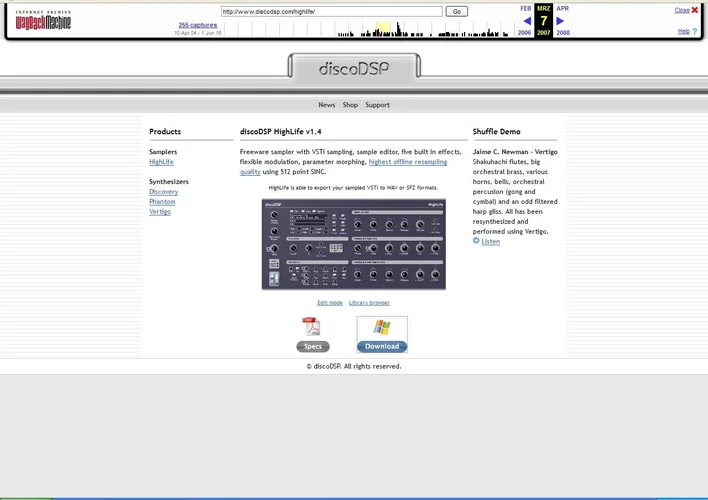This screenshot has height=500, width=708.
Task: Click Jaime C. Newman - Vertigo title
Action: tap(515, 152)
